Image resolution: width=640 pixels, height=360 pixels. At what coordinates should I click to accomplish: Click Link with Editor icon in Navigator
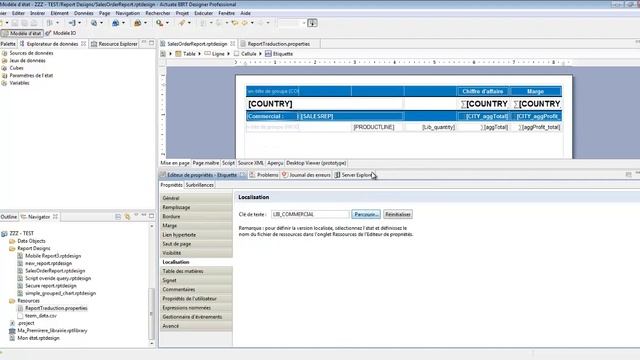pos(127,217)
